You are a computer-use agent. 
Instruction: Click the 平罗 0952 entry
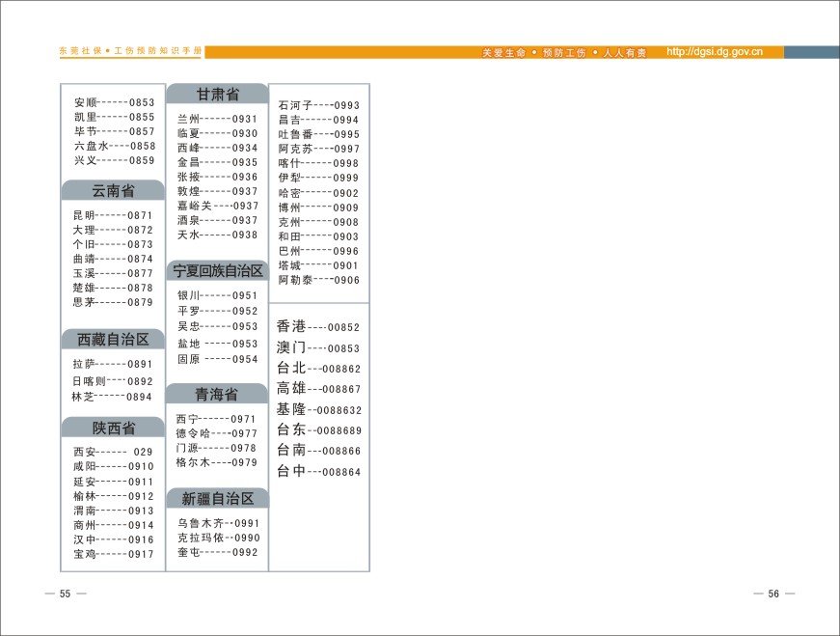coord(218,311)
